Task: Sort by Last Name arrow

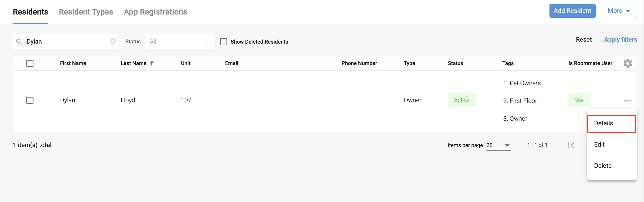Action: point(152,63)
